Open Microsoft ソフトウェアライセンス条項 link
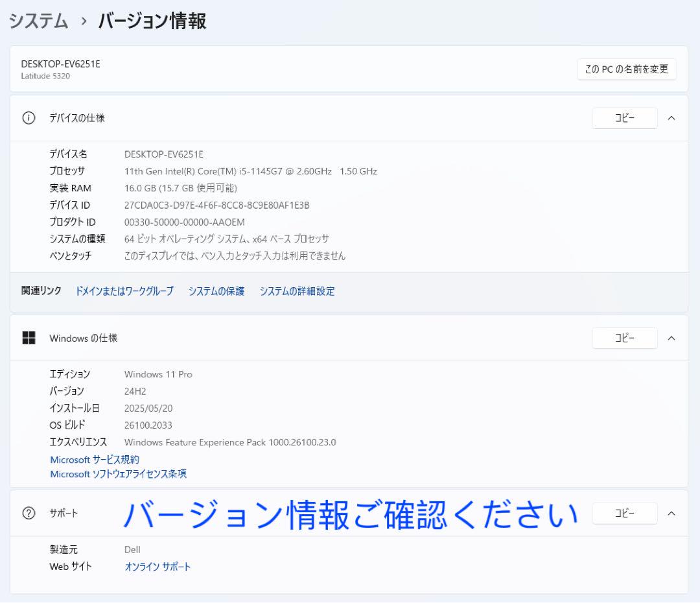Image resolution: width=700 pixels, height=603 pixels. (119, 474)
